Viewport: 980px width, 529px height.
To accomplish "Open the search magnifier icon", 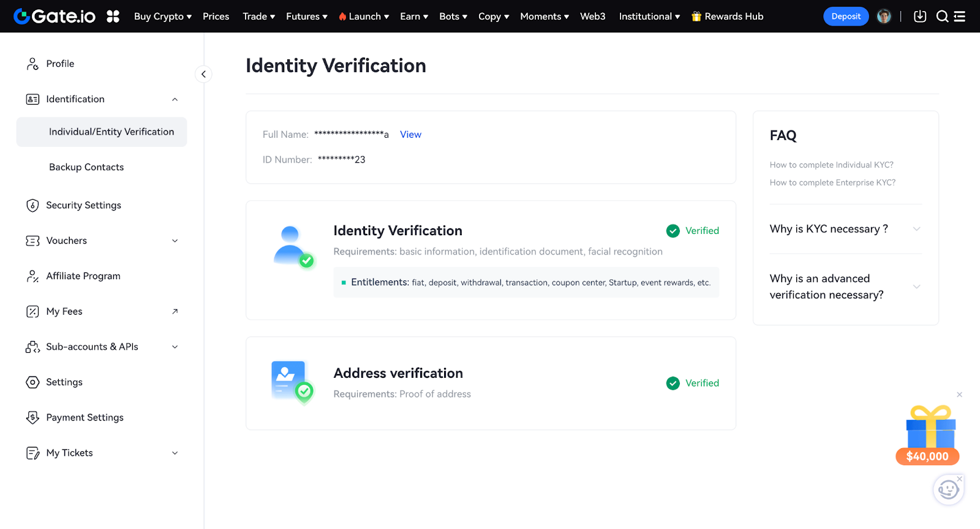I will (x=942, y=17).
